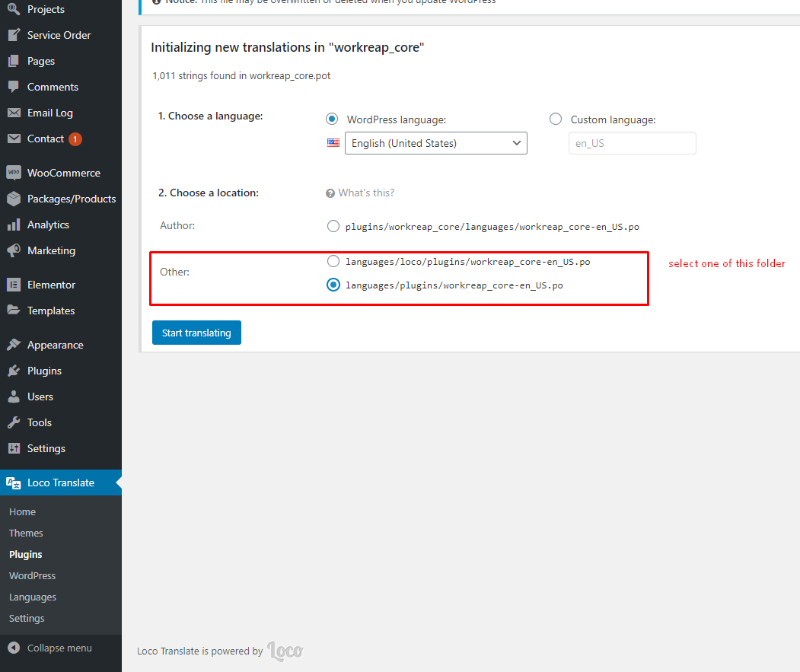800x672 pixels.
Task: Click the Users person icon
Action: coord(14,397)
